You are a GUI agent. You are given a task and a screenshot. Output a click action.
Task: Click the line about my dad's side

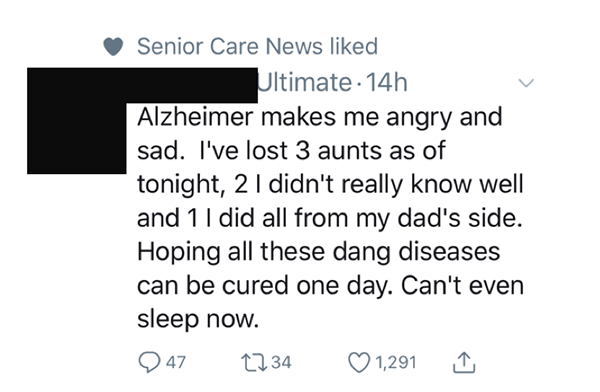click(329, 218)
